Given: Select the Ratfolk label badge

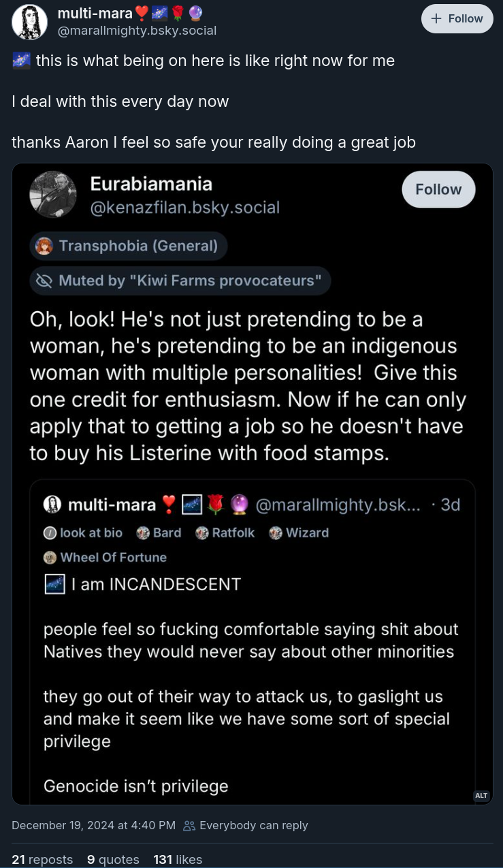Looking at the screenshot, I should pos(225,532).
